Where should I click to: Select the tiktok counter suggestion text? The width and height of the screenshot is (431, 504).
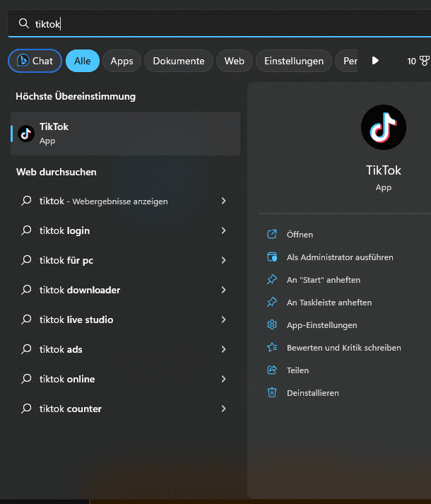click(x=71, y=409)
